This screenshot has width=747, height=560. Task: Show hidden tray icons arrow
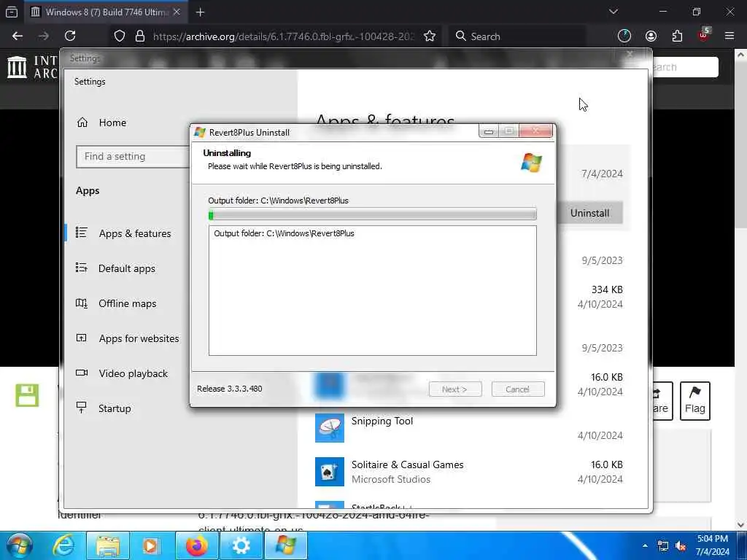click(x=645, y=545)
